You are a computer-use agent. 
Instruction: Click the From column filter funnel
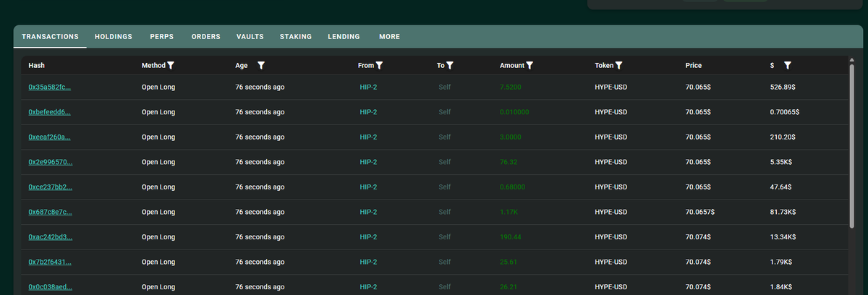(379, 65)
